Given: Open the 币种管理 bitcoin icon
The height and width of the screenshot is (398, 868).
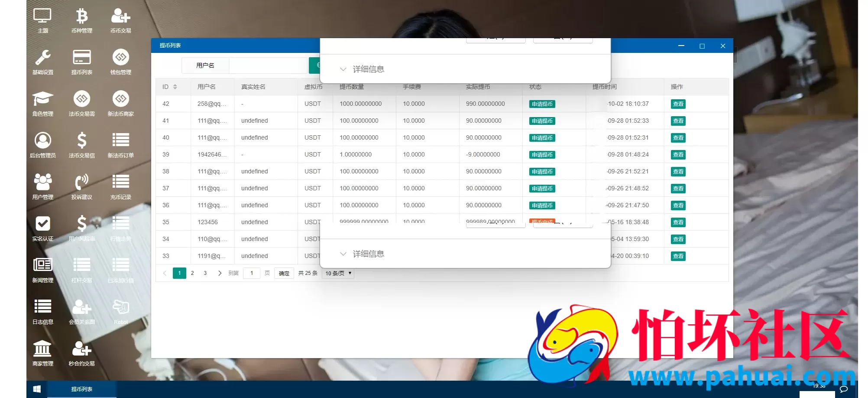Looking at the screenshot, I should pos(81,21).
